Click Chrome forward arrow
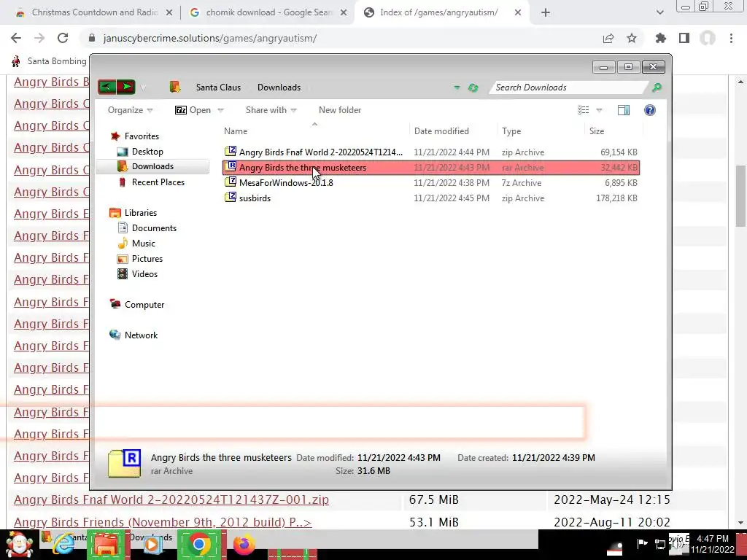The height and width of the screenshot is (560, 747). pyautogui.click(x=39, y=38)
